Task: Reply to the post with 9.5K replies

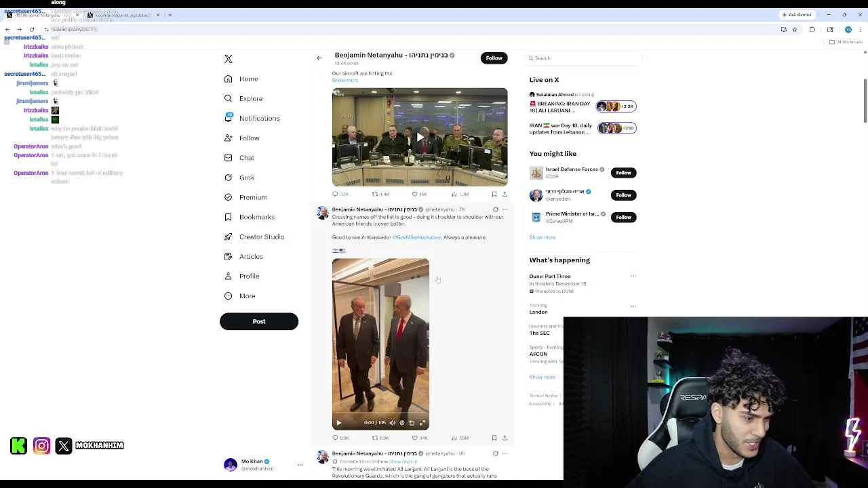Action: [340, 438]
